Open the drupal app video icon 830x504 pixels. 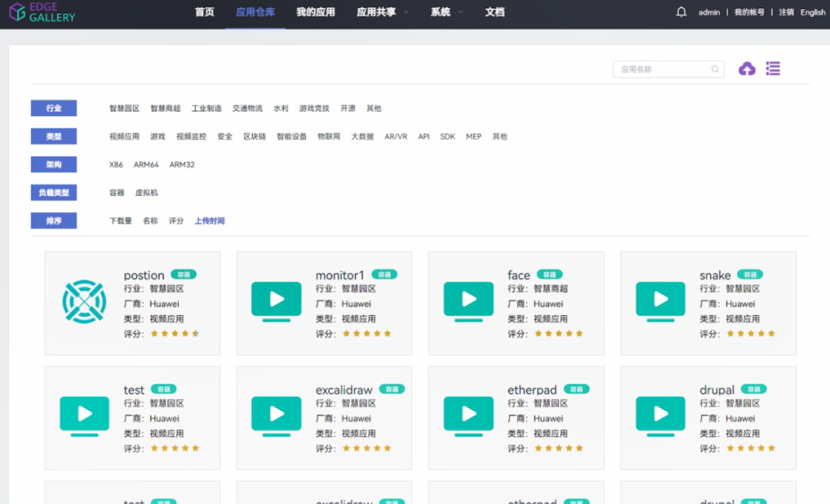660,416
